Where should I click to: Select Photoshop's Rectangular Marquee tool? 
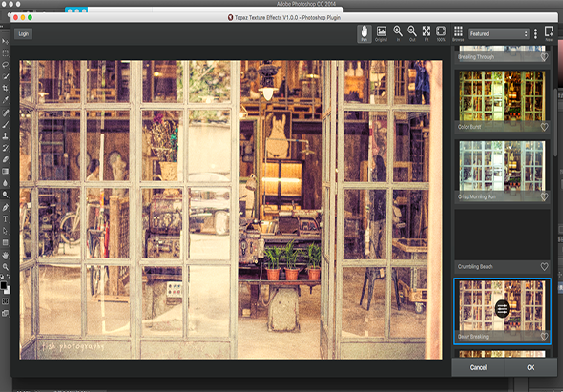coord(6,53)
